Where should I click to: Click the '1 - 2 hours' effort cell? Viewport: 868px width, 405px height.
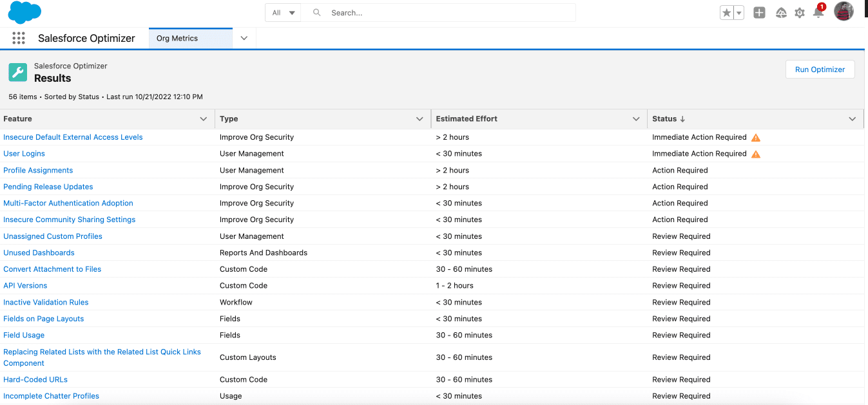(x=455, y=286)
